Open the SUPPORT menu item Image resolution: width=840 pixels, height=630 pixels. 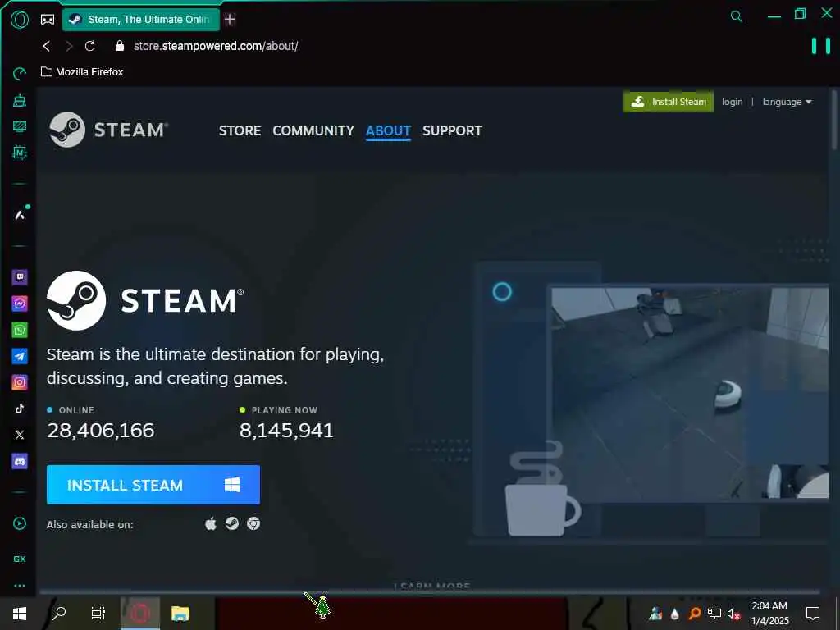pos(452,130)
